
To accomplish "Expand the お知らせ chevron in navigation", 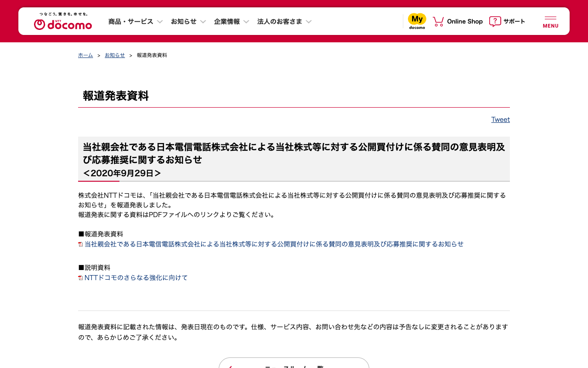I will (x=203, y=22).
